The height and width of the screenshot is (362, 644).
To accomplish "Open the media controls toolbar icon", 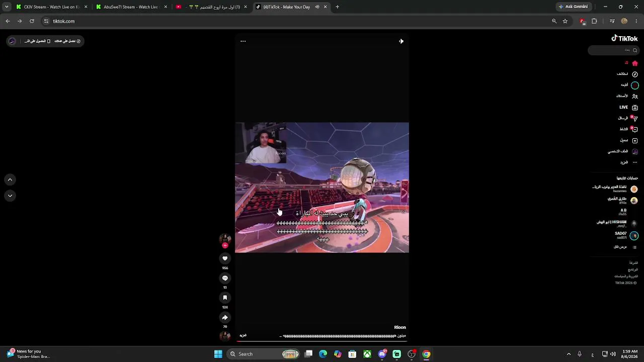I will (612, 21).
